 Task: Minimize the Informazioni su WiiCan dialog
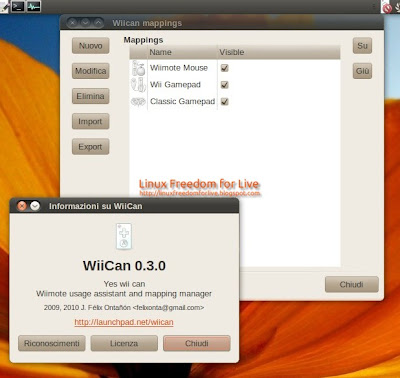(35, 206)
